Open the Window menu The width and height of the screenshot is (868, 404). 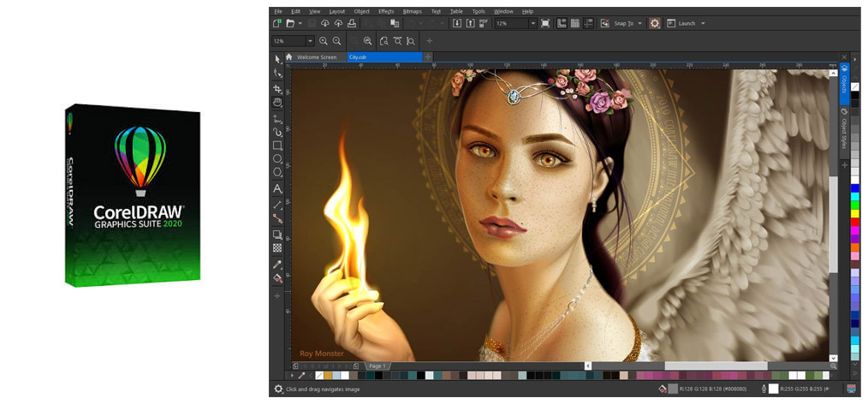pyautogui.click(x=503, y=11)
